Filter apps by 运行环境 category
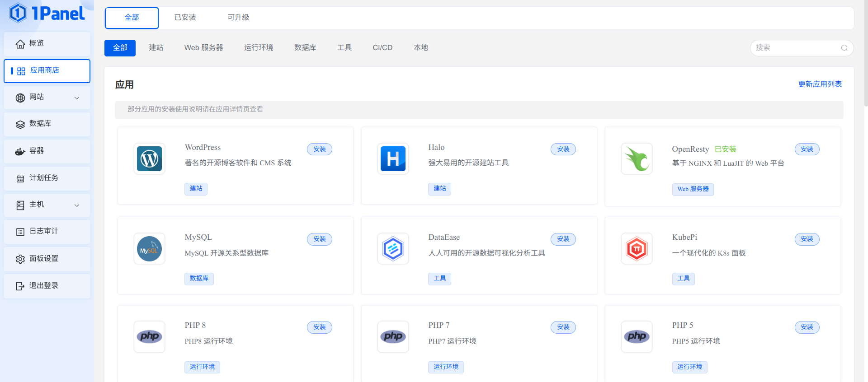 coord(259,48)
